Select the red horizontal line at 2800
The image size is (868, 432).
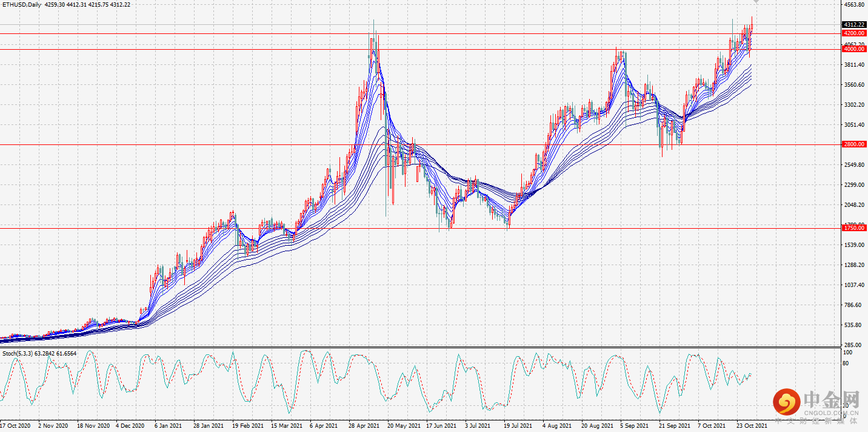(x=421, y=144)
